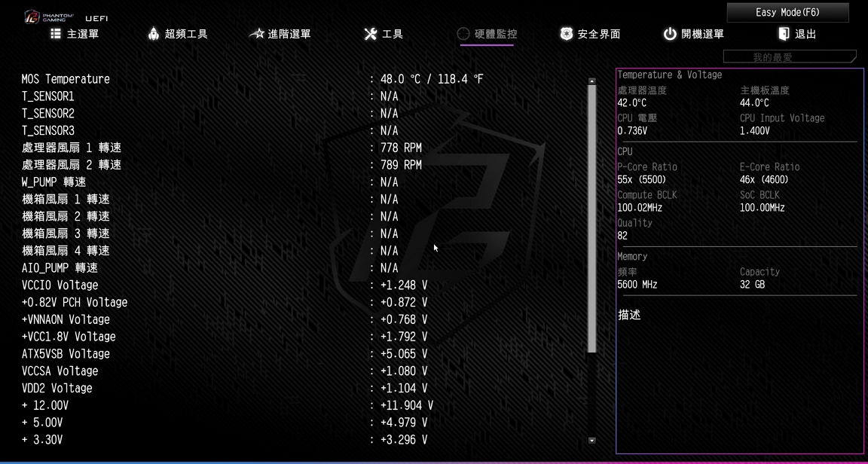Select the T_SENSOR3 row
Screen dimensions: 868x464
click(x=301, y=130)
